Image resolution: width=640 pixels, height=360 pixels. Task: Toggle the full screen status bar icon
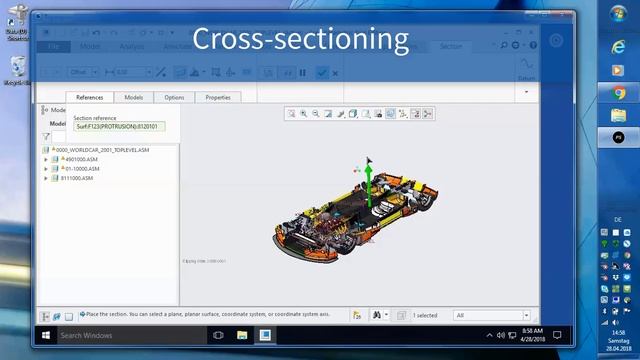69,316
